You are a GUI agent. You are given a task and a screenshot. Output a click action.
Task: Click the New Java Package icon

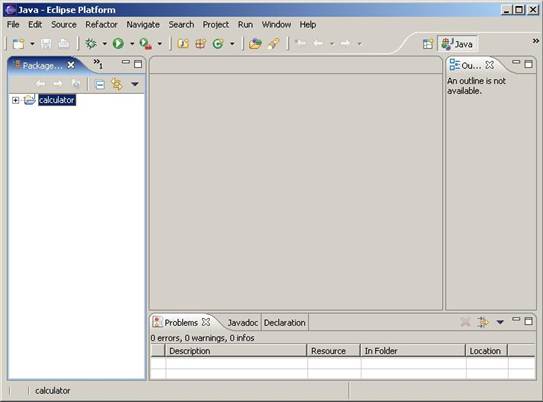201,44
